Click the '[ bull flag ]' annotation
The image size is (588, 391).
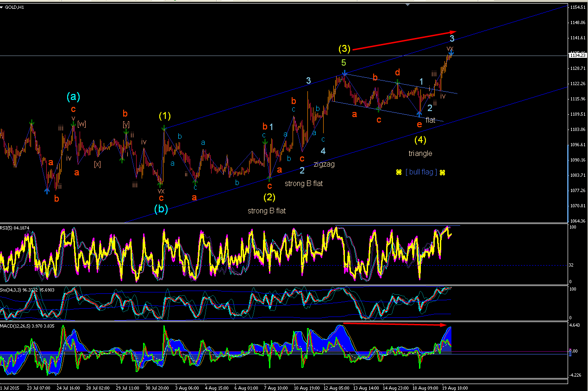[421, 172]
